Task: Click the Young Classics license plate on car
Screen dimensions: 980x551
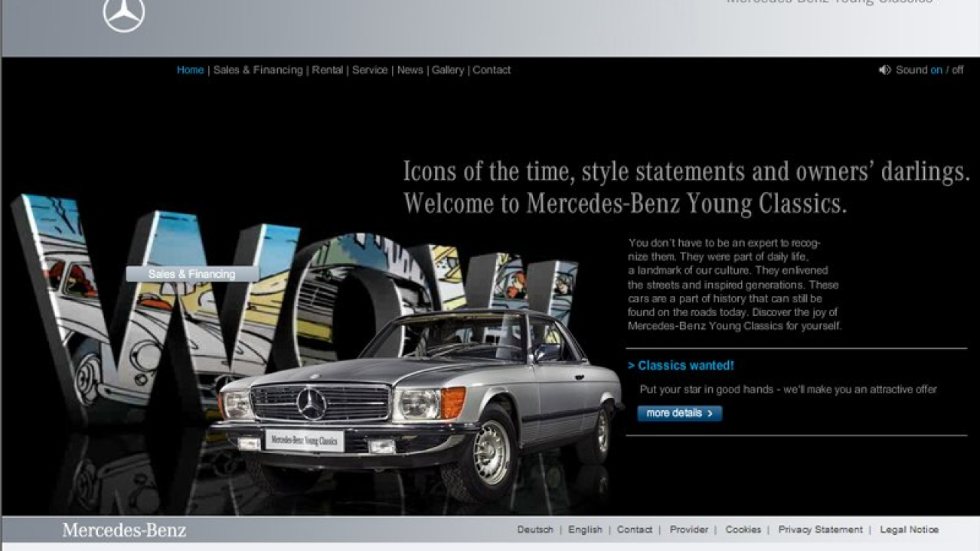Action: (305, 441)
